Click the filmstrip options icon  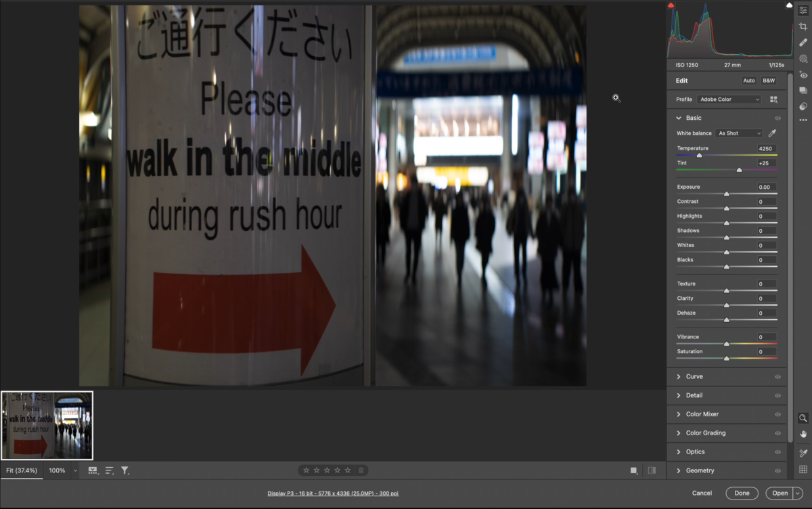click(93, 470)
